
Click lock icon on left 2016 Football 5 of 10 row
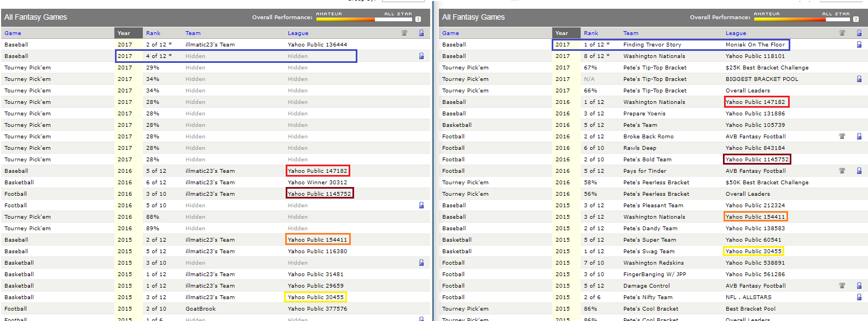coord(421,205)
